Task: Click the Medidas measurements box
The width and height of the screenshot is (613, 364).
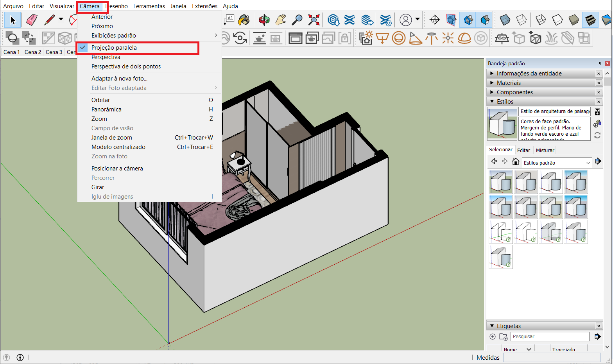Action: (552, 357)
